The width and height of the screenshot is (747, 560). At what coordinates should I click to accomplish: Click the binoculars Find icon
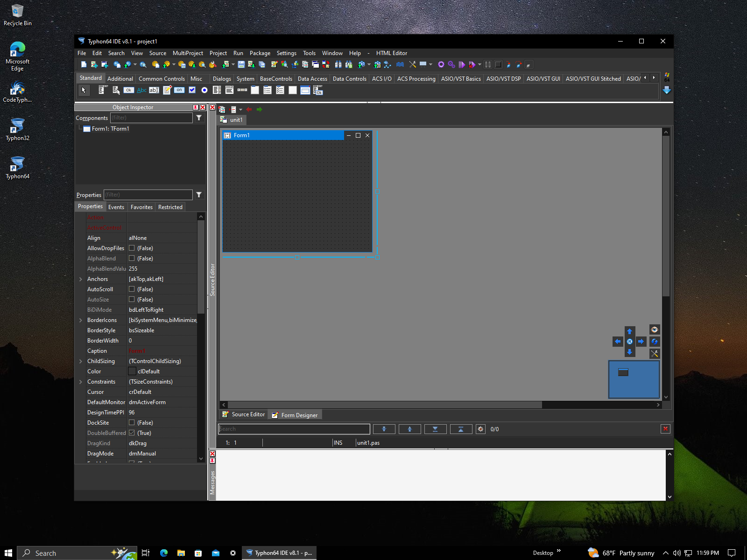pos(338,65)
